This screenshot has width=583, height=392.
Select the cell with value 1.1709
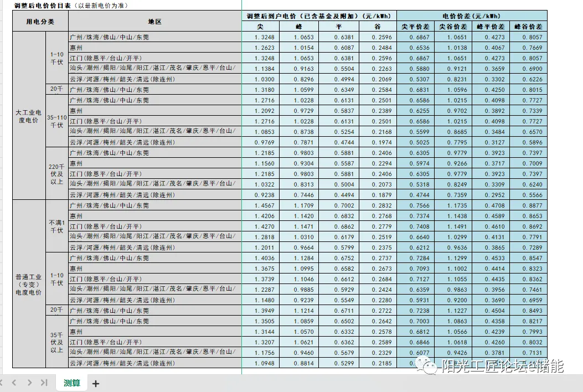coord(299,205)
